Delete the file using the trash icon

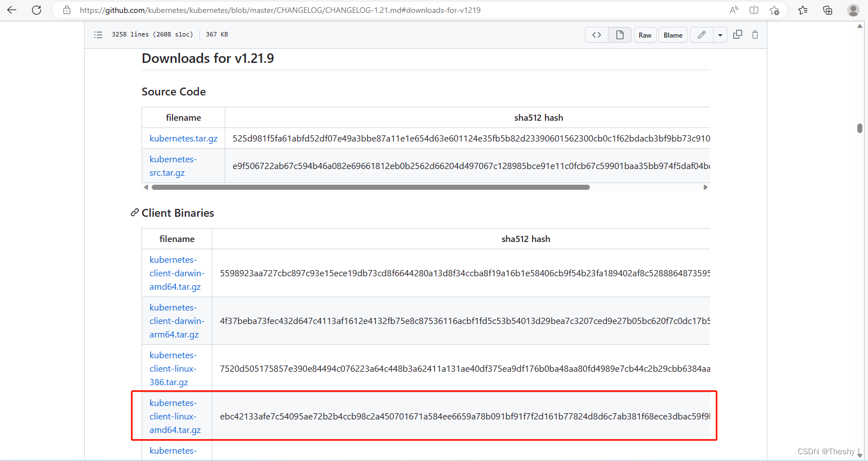tap(755, 34)
